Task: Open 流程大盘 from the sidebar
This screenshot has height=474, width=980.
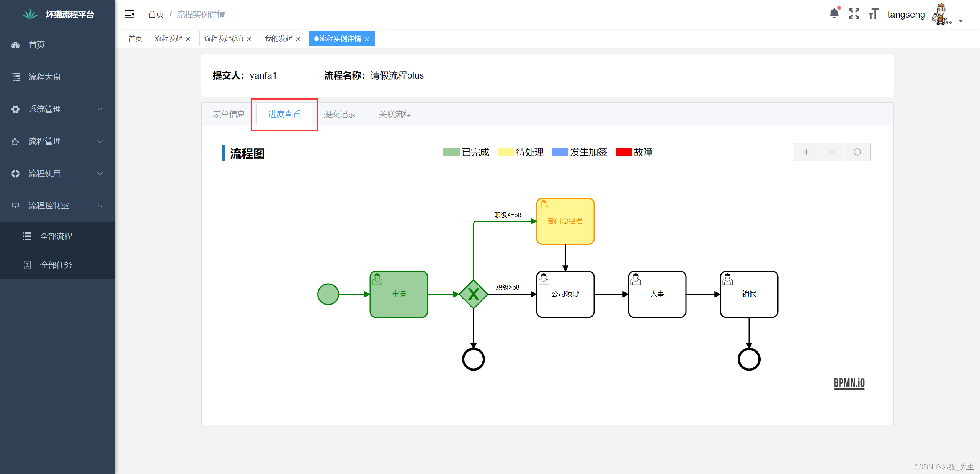Action: 45,77
